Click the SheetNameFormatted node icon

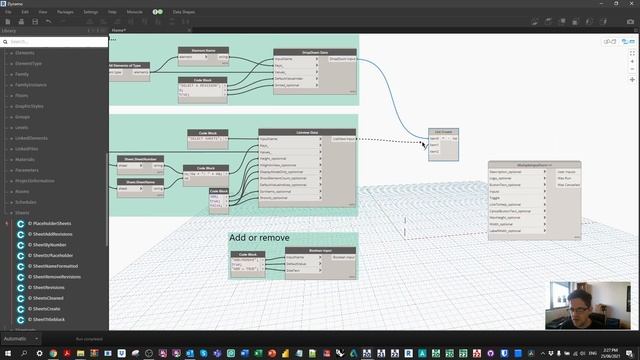point(20,266)
